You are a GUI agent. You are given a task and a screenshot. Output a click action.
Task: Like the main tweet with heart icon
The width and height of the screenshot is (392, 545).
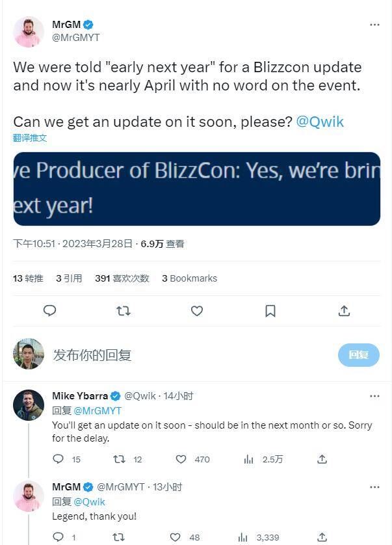[x=197, y=311]
